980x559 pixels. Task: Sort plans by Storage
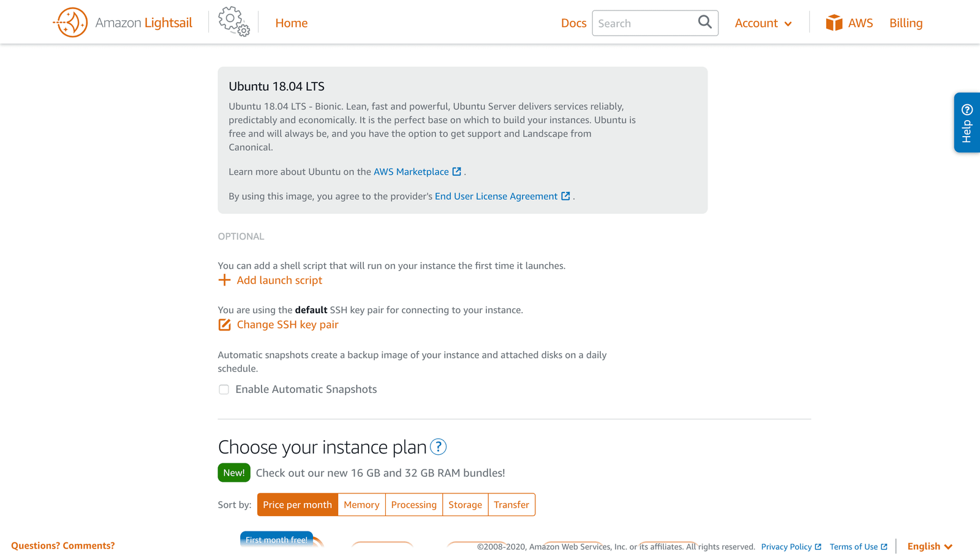point(465,504)
